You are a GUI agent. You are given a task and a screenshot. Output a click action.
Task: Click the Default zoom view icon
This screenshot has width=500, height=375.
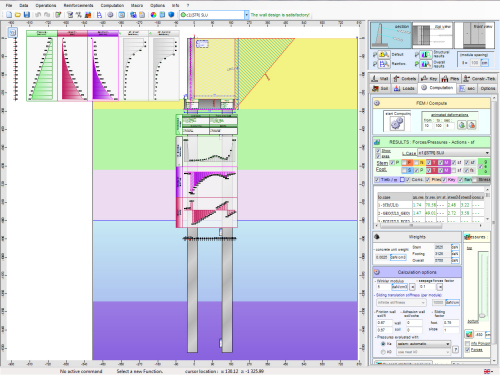click(x=384, y=54)
